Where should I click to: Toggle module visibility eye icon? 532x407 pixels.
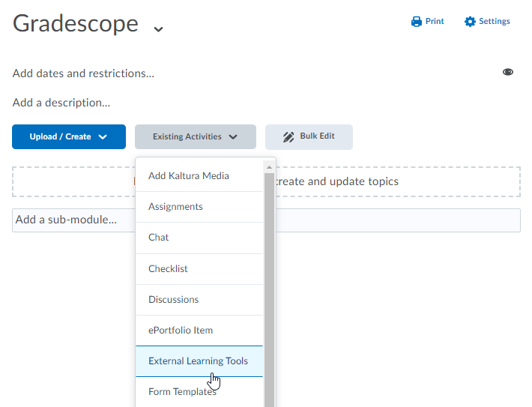point(508,72)
